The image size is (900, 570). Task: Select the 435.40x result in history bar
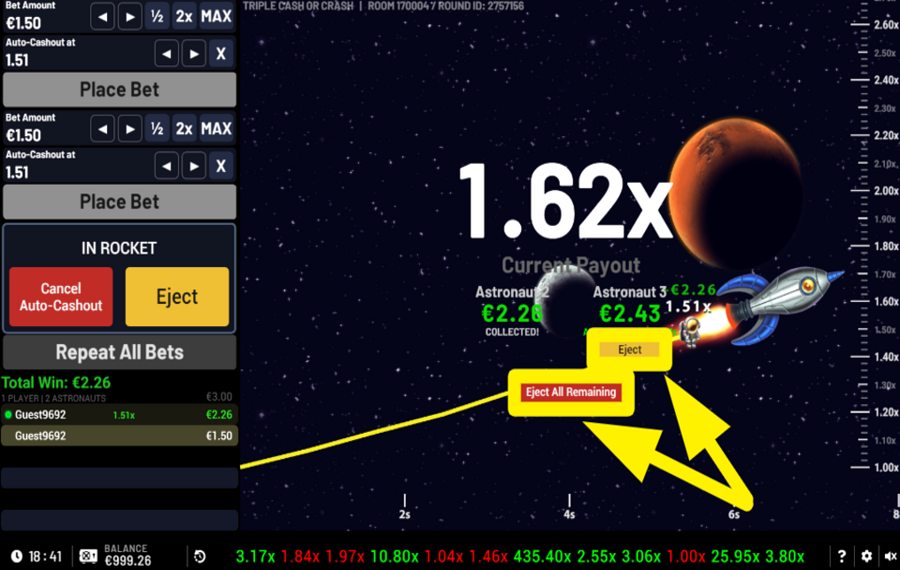[540, 556]
